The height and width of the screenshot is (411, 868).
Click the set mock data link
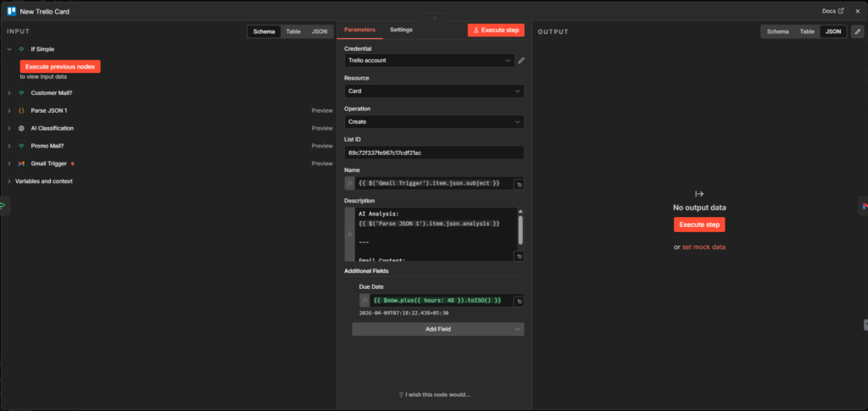tap(704, 247)
